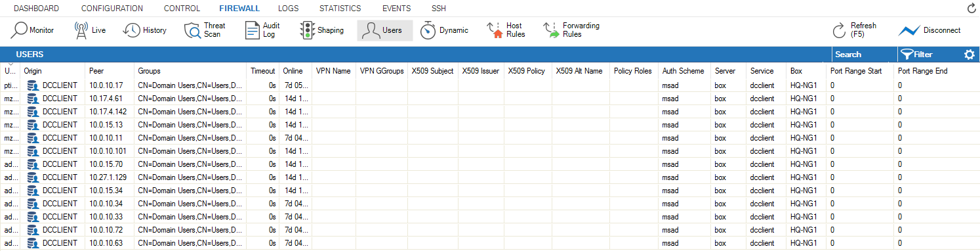Switch to the DASHBOARD tab
Image resolution: width=980 pixels, height=251 pixels.
tap(36, 9)
